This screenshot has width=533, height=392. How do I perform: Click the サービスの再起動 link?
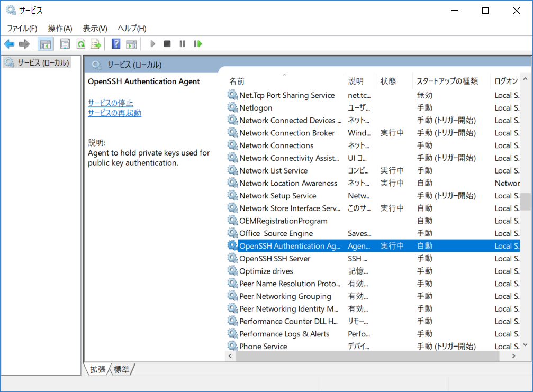114,113
